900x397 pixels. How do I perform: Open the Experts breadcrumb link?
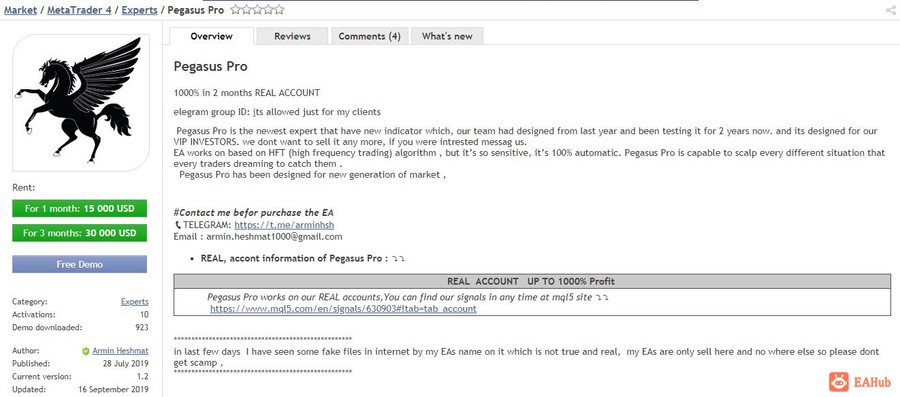(139, 10)
